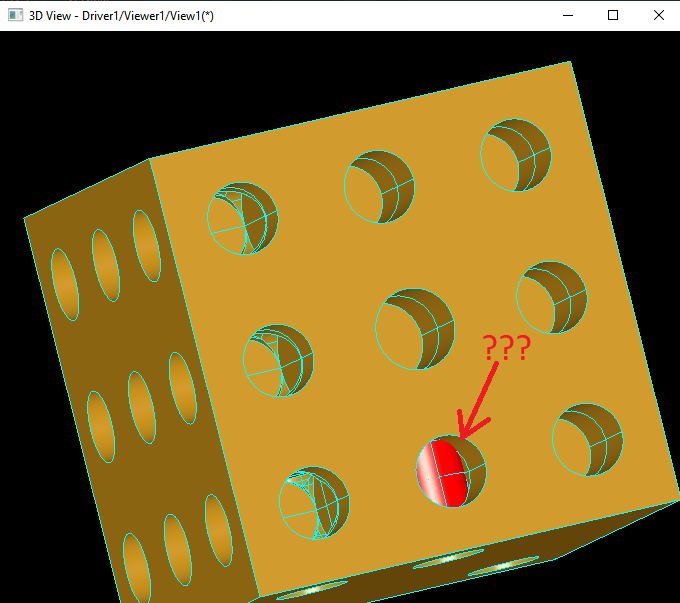Screen dimensions: 680x603
Task: Click the red ??? annotation text
Action: pyautogui.click(x=506, y=348)
